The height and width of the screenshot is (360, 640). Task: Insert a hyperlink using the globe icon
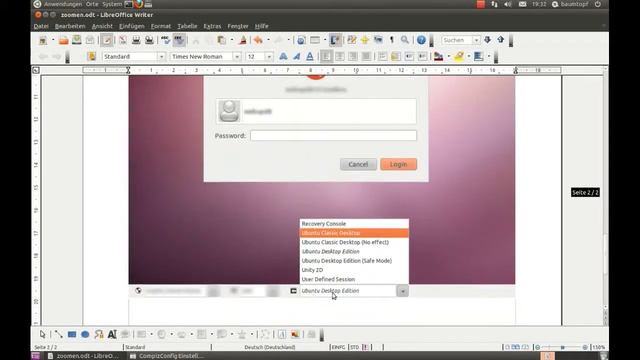pos(301,40)
